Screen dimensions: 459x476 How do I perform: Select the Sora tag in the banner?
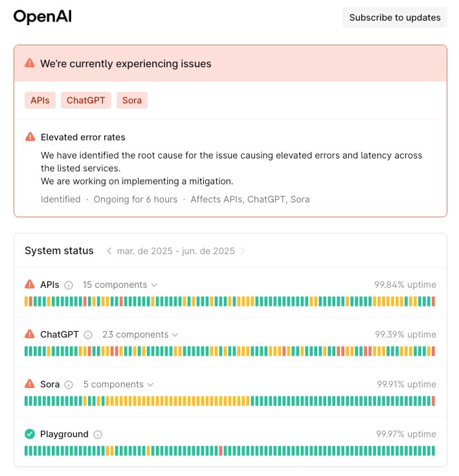pos(132,100)
